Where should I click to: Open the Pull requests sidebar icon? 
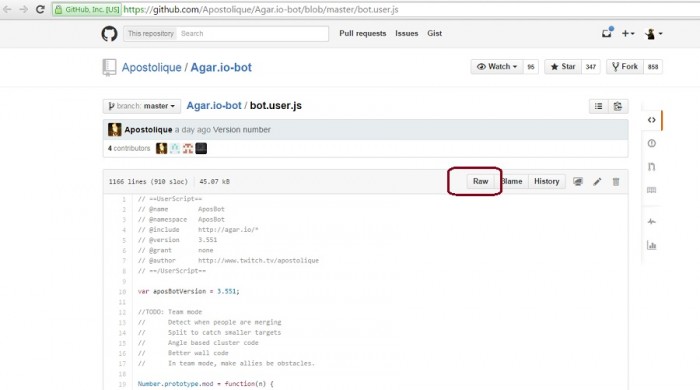652,167
